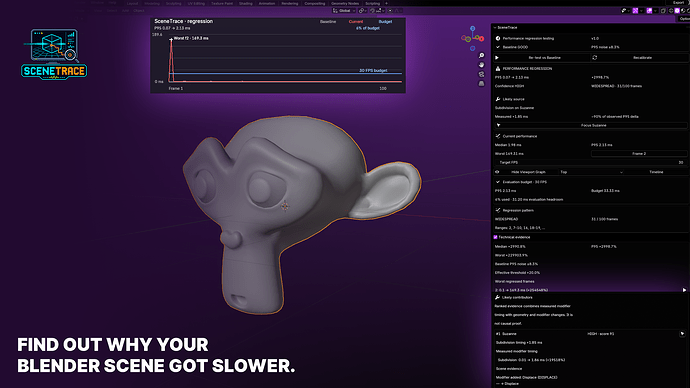Click 'Subdivision on Suzanne' text
The width and height of the screenshot is (690, 388).
[514, 108]
